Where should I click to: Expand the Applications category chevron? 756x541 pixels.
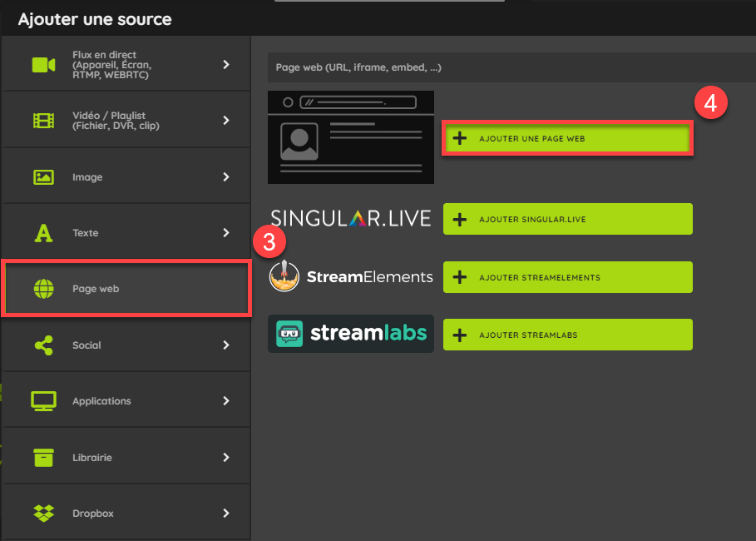pyautogui.click(x=226, y=401)
